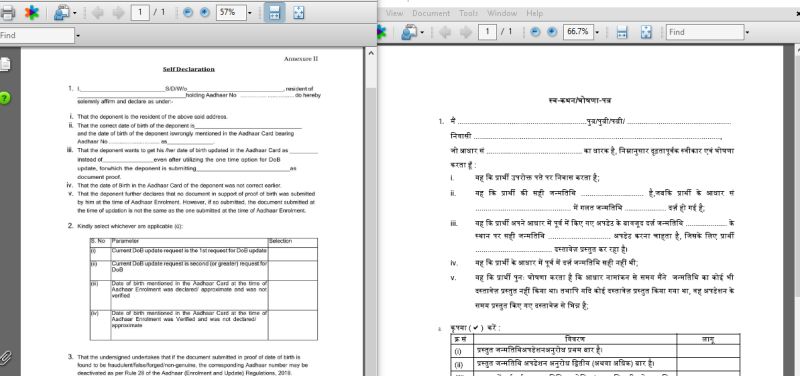Click 'Kindly select whichever are applicable' text
This screenshot has height=376, width=800.
[130, 226]
